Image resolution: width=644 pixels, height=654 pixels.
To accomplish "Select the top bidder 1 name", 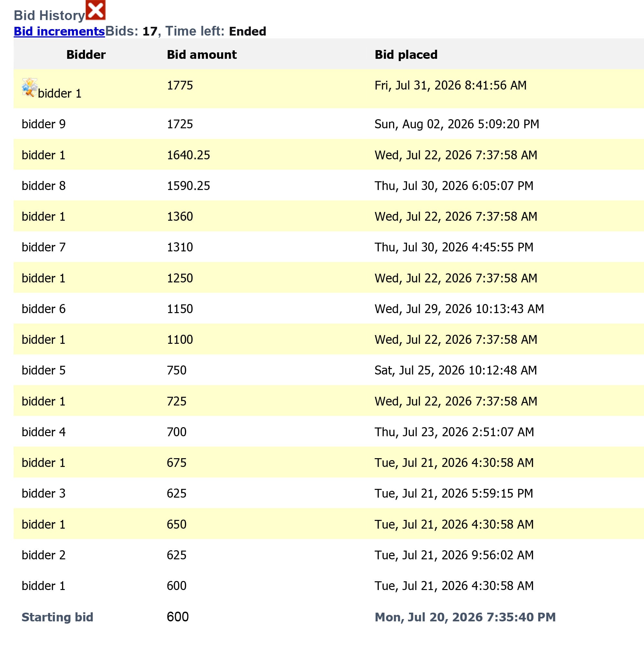I will coord(59,94).
